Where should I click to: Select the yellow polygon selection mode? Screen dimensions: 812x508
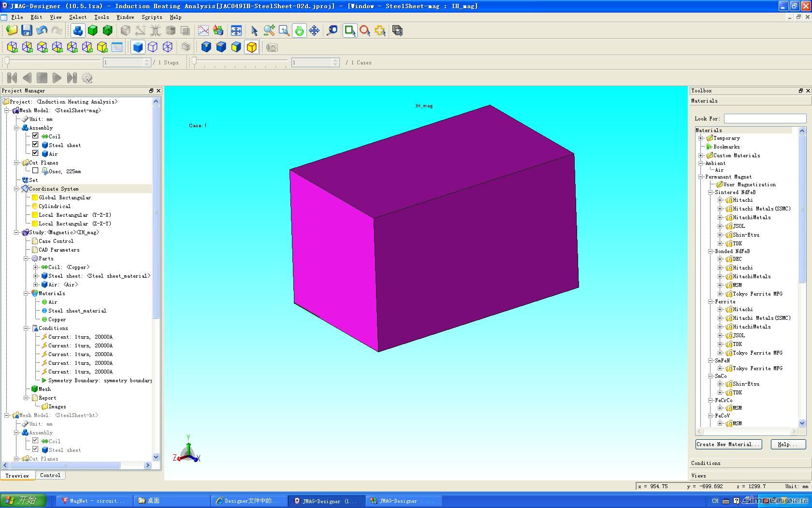coord(380,30)
